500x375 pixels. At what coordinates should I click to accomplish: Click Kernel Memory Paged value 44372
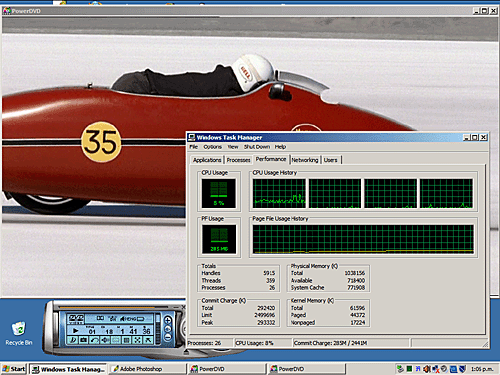(x=357, y=315)
